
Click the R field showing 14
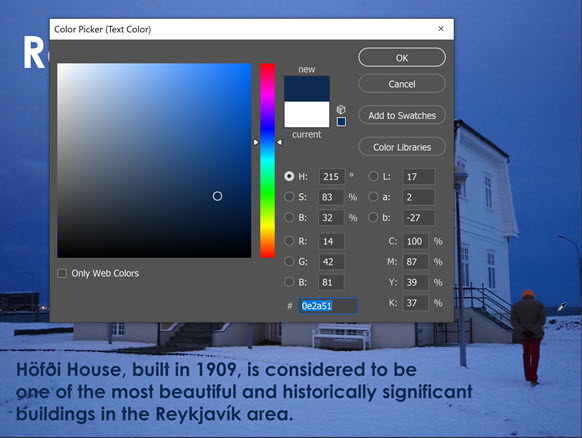click(331, 241)
